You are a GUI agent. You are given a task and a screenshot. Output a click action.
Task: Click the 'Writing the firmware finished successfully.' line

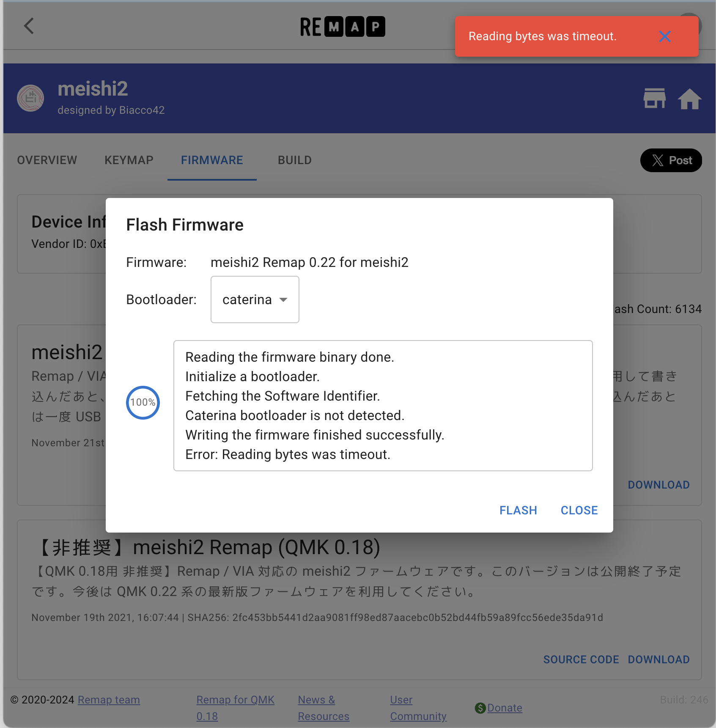315,435
